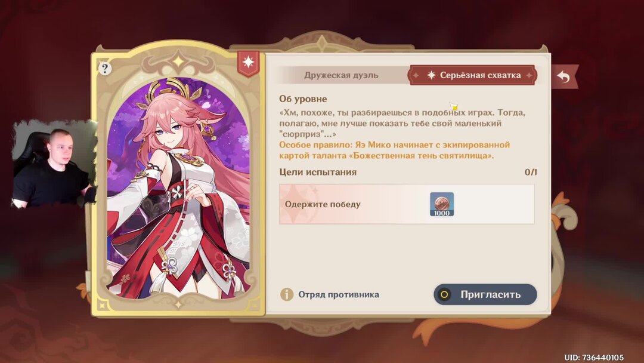Switch to the Дружеская дуэль tab
This screenshot has width=644, height=363.
(x=341, y=75)
